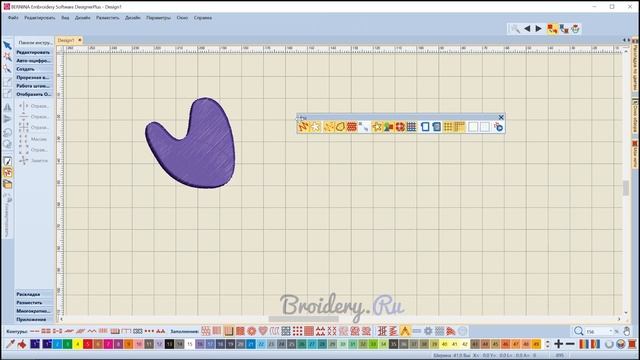Click the minus remove color button
640x360 pixels.
570,344
